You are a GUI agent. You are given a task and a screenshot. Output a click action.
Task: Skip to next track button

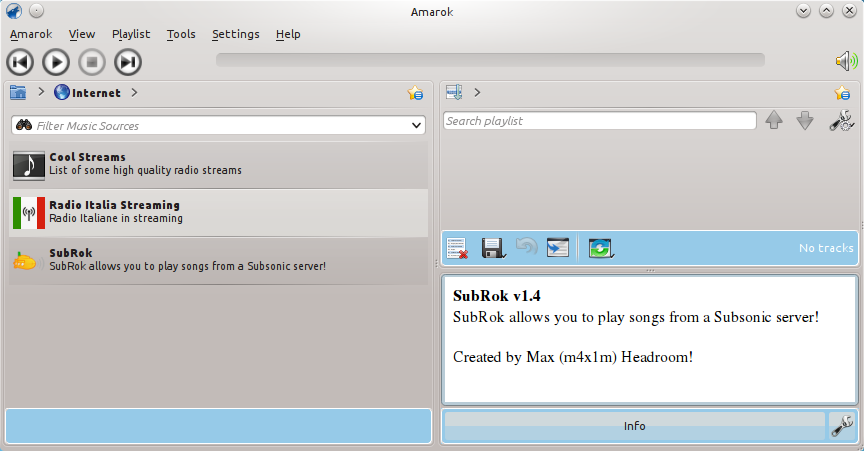pos(128,62)
